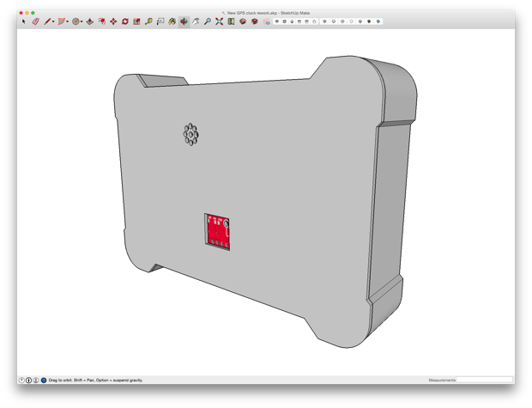Open the Line tool dropdown arrow

(x=53, y=21)
